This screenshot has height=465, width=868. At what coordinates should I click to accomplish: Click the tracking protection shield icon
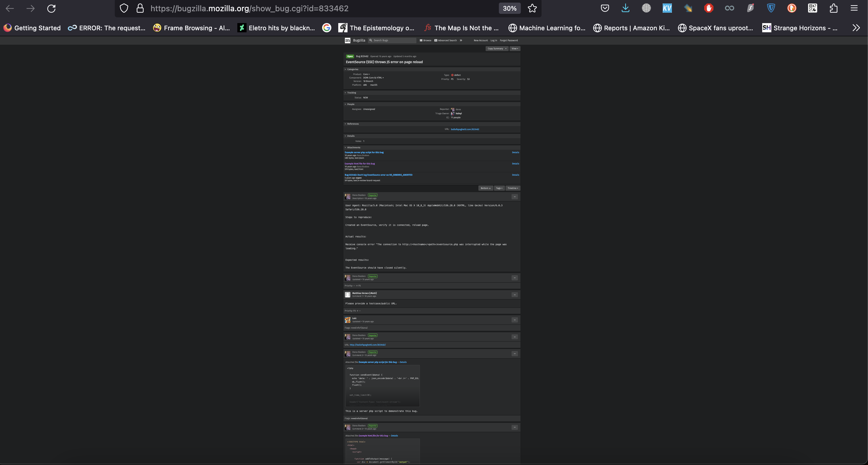click(124, 8)
